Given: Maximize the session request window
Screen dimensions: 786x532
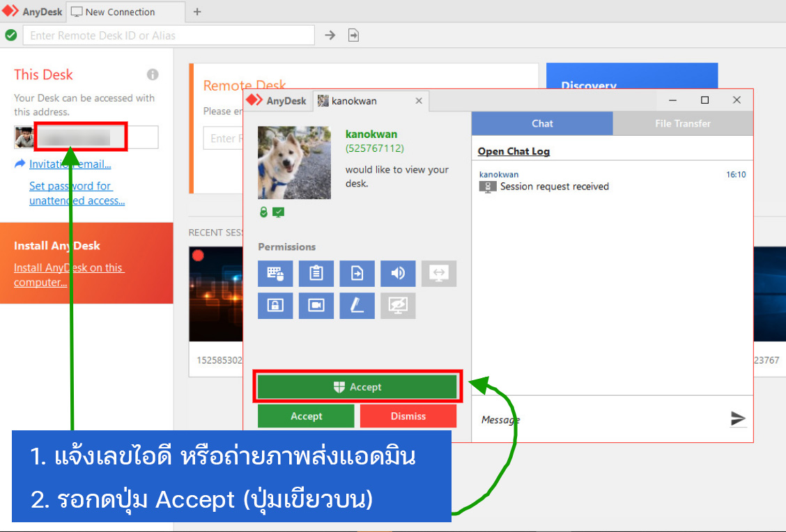Looking at the screenshot, I should click(x=704, y=100).
